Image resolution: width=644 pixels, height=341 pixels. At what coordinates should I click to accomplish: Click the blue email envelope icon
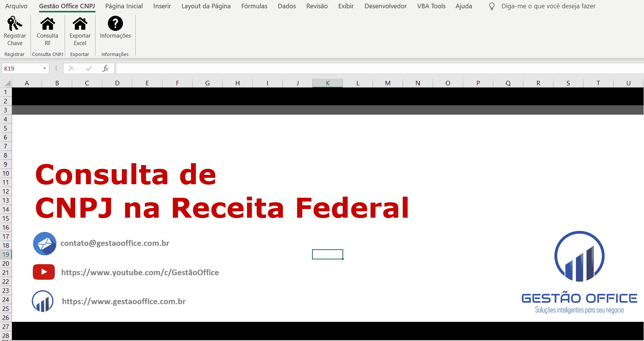pos(45,244)
